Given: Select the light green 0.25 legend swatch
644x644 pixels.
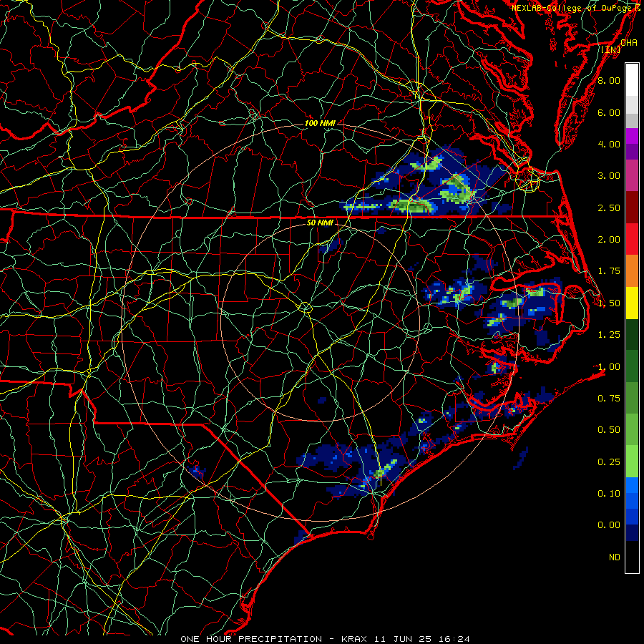Looking at the screenshot, I should (632, 462).
